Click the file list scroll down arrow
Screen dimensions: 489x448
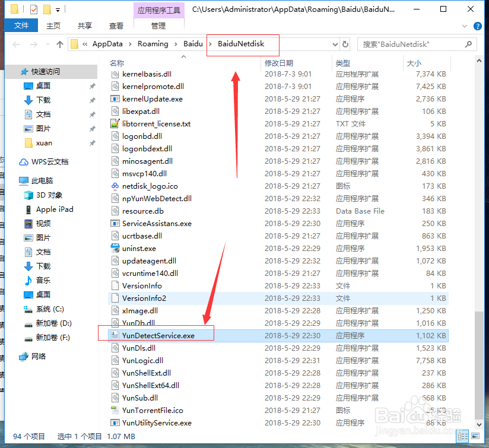click(x=479, y=424)
